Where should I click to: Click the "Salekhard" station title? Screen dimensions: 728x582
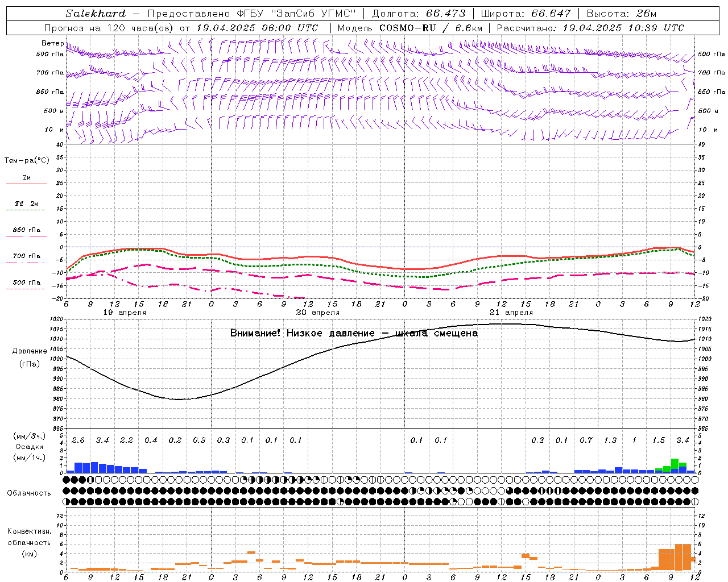[x=96, y=14]
